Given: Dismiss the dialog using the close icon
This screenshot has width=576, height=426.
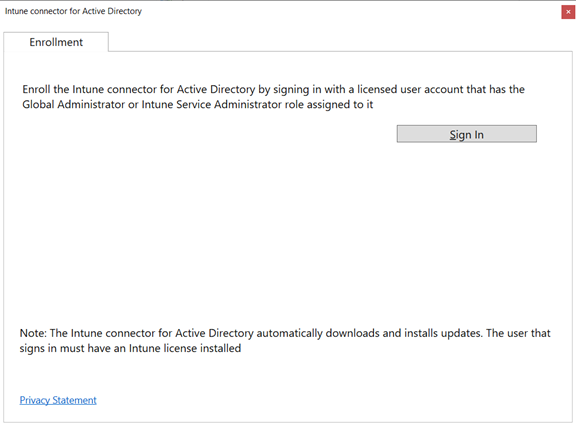Looking at the screenshot, I should tap(568, 12).
